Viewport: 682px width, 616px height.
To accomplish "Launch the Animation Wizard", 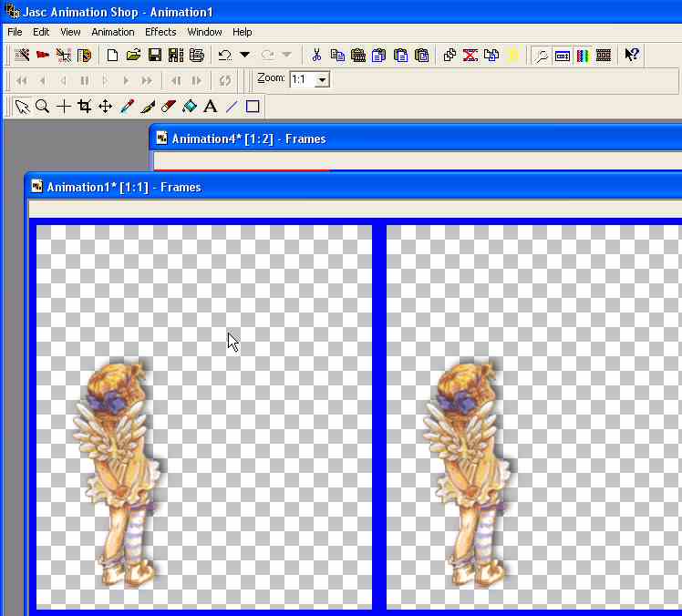I will (22, 56).
